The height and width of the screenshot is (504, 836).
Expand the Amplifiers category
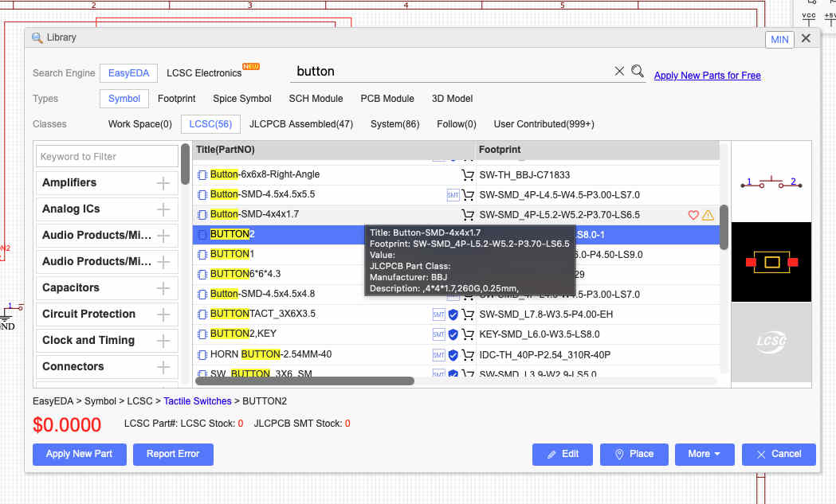click(x=163, y=183)
